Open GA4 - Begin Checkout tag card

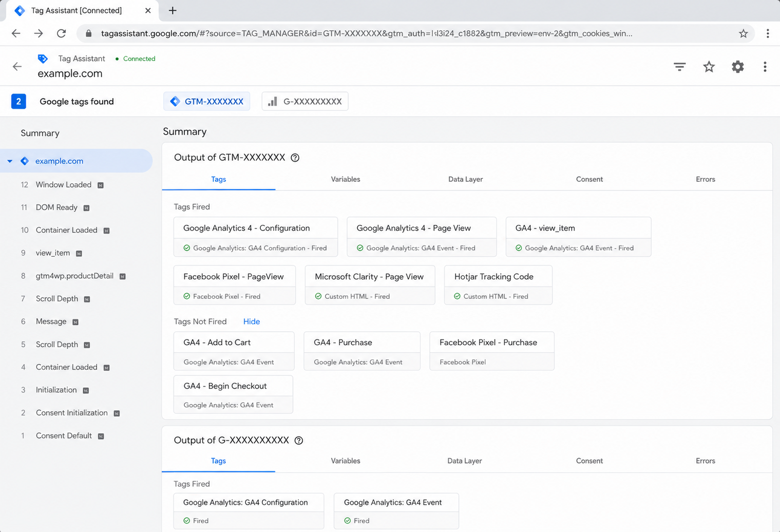click(x=233, y=394)
